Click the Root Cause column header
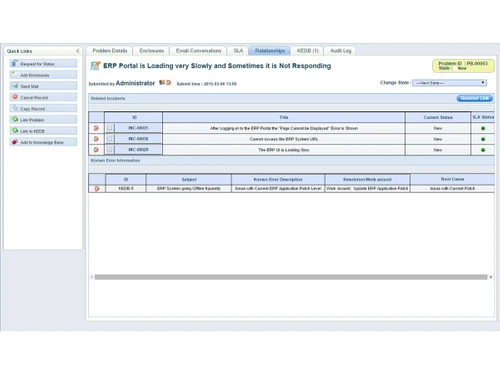 (452, 179)
